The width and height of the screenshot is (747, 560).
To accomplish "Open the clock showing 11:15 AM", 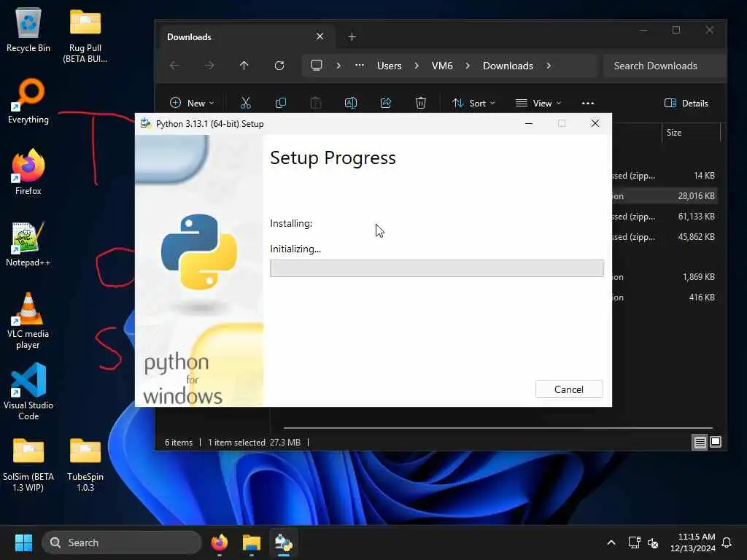I will pos(693,542).
